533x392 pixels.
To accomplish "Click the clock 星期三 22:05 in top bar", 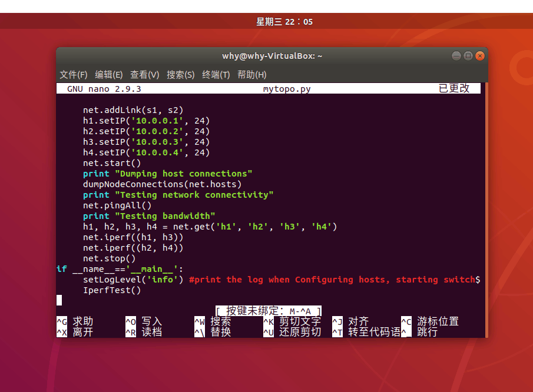I will pyautogui.click(x=284, y=22).
